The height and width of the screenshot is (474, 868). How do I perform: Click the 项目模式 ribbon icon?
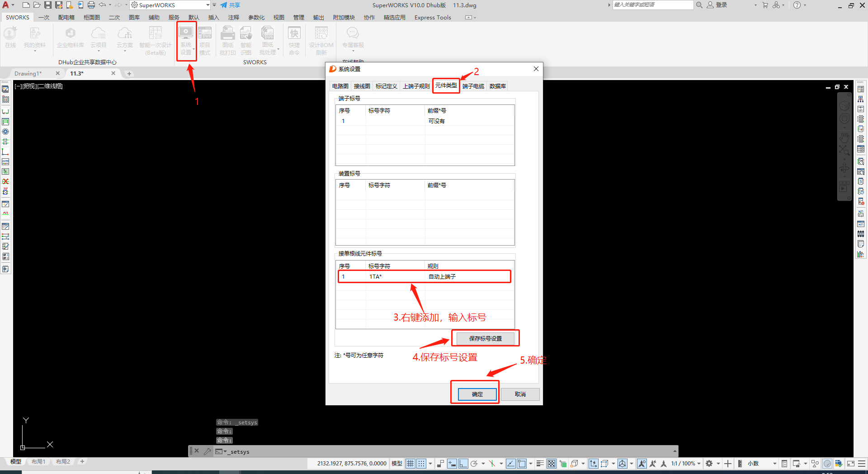[x=205, y=41]
